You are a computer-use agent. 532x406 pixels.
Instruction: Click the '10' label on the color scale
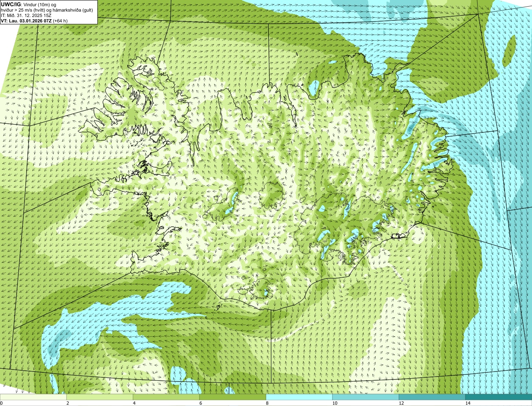pyautogui.click(x=335, y=403)
